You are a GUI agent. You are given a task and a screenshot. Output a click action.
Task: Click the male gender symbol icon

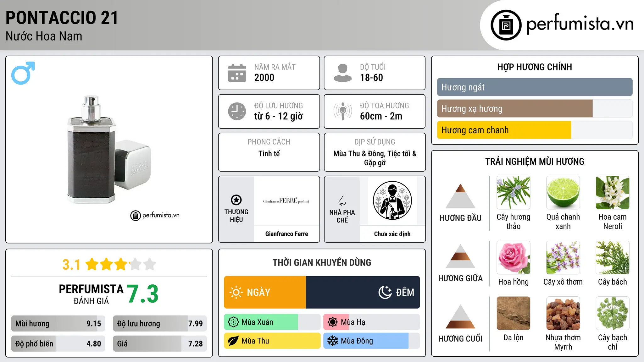pos(23,73)
